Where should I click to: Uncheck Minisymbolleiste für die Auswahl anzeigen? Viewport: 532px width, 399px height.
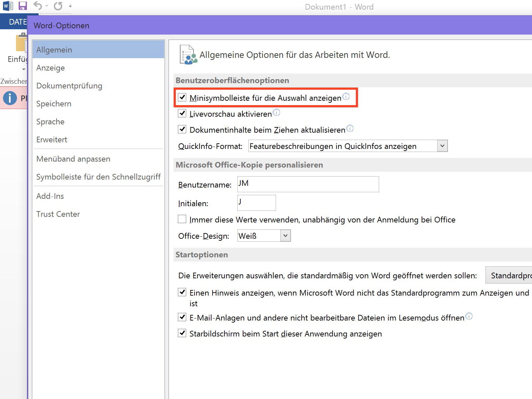pos(182,97)
